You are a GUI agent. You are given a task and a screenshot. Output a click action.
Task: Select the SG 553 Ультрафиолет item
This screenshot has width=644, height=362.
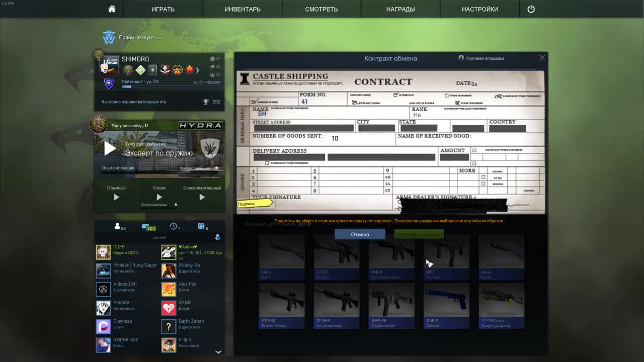point(337,306)
